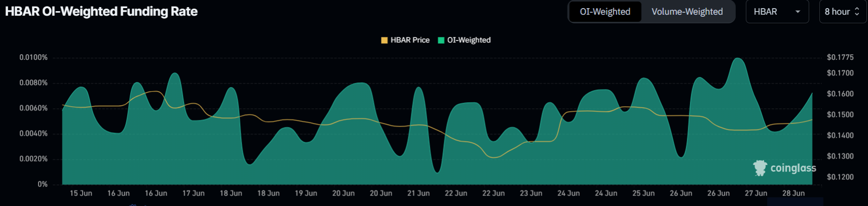Click the 21 Jun date label
Image resolution: width=868 pixels, height=206 pixels.
pyautogui.click(x=419, y=193)
